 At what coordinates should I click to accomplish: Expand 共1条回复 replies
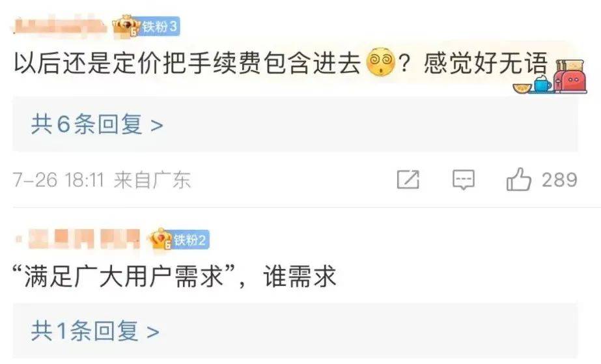[x=95, y=331]
